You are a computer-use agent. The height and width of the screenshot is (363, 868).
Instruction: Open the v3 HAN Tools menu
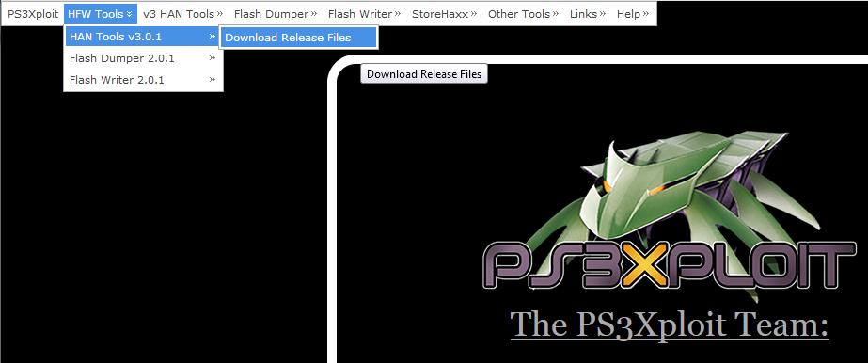pos(182,14)
